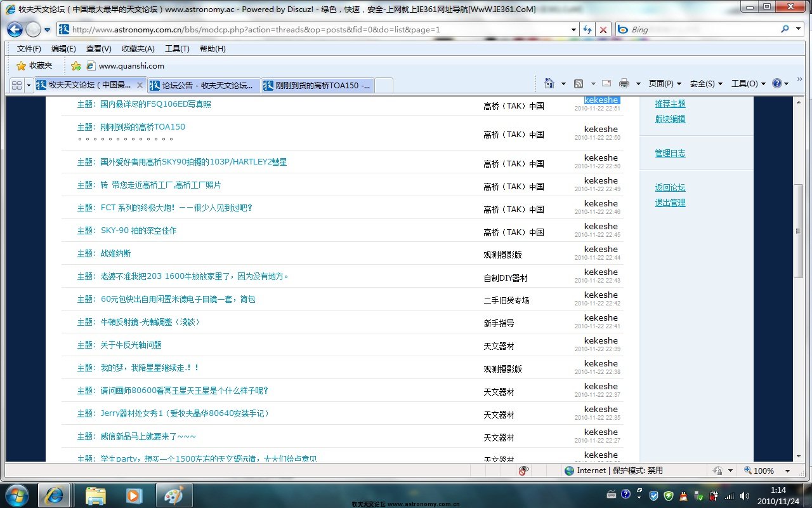Click the 版块编辑 link
The height and width of the screenshot is (508, 812).
(x=670, y=119)
